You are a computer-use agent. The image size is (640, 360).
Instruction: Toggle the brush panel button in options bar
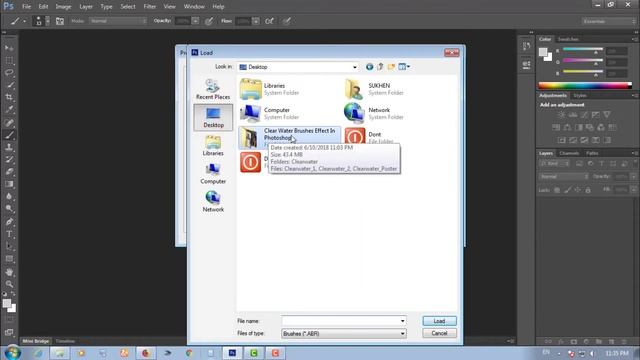pos(60,21)
